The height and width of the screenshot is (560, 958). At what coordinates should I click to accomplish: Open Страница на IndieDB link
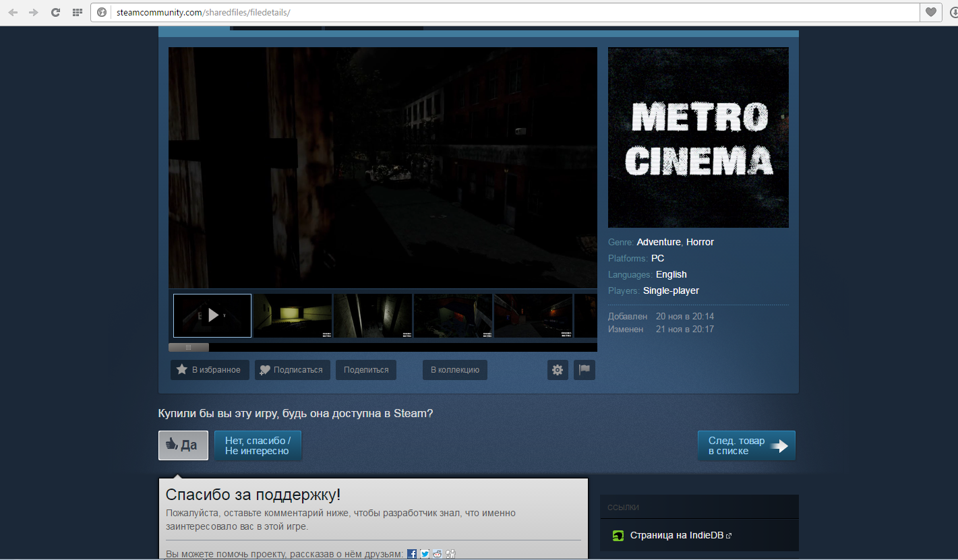click(677, 536)
